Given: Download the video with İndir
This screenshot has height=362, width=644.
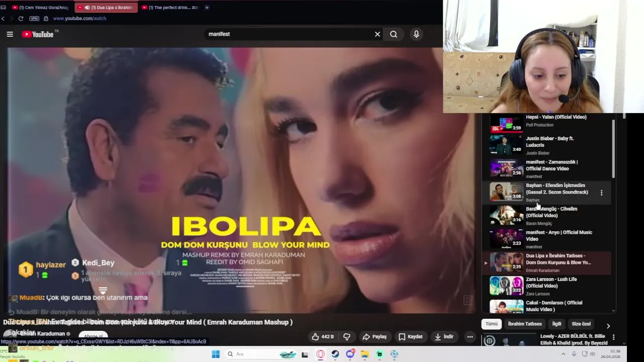Looking at the screenshot, I should click(x=444, y=337).
